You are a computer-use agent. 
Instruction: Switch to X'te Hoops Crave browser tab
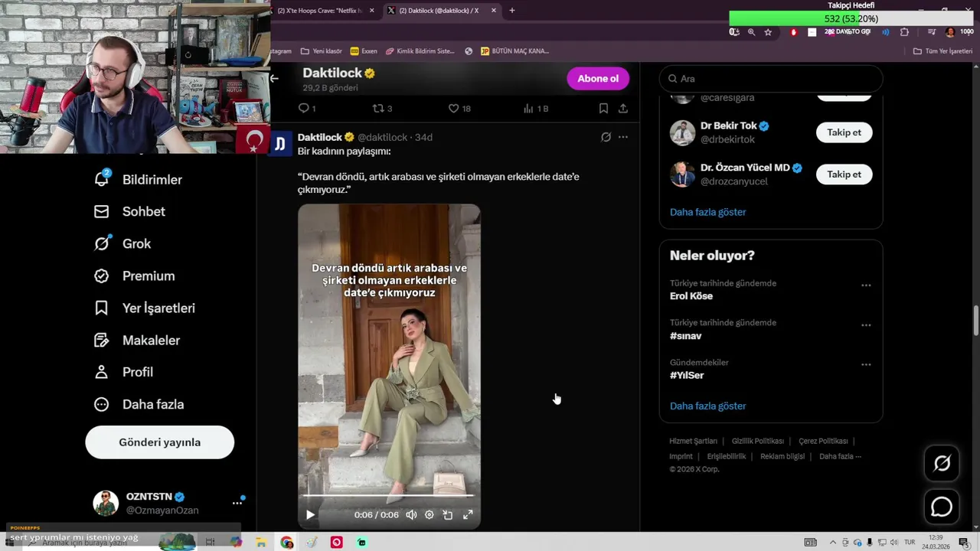tap(320, 11)
